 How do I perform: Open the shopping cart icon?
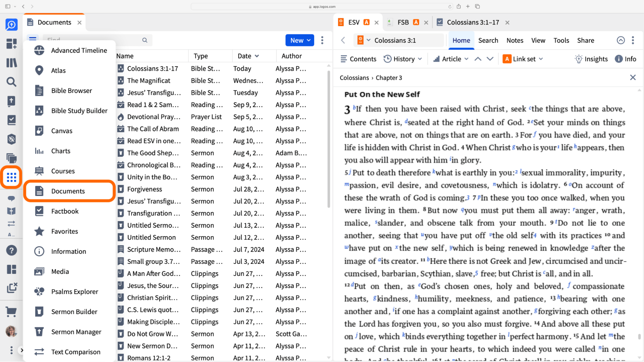(11, 311)
